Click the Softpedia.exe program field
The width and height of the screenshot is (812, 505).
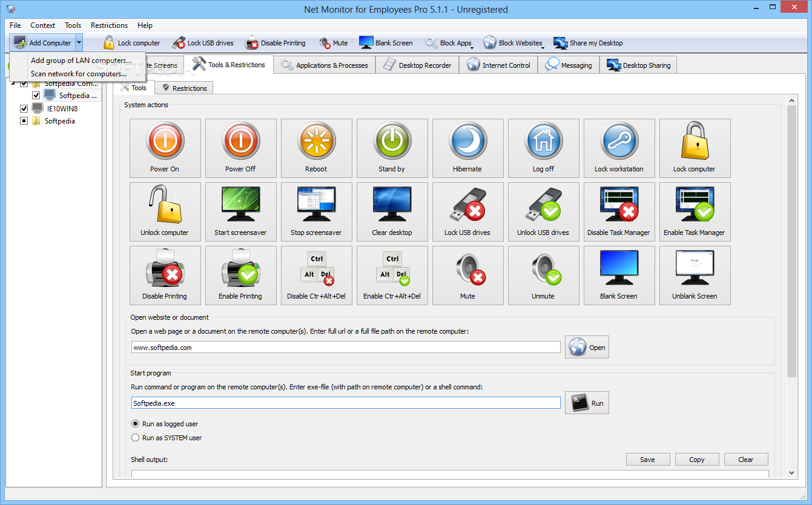point(346,403)
